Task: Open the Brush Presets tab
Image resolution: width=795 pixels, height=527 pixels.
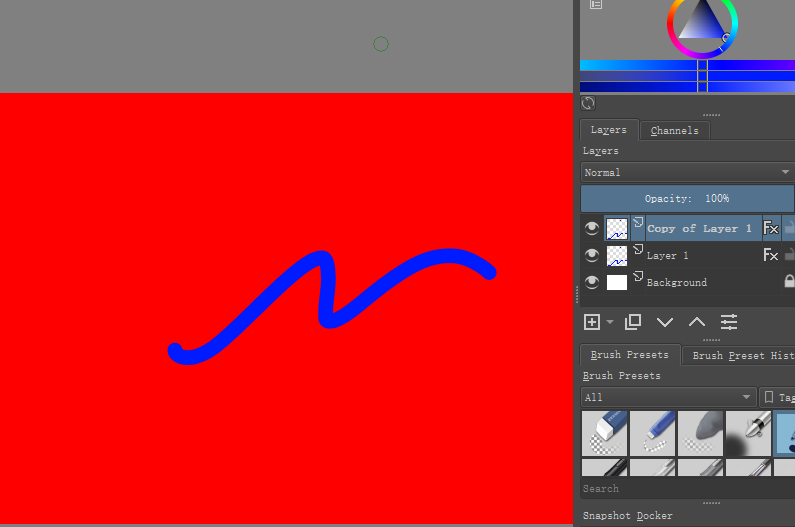Action: coord(630,355)
